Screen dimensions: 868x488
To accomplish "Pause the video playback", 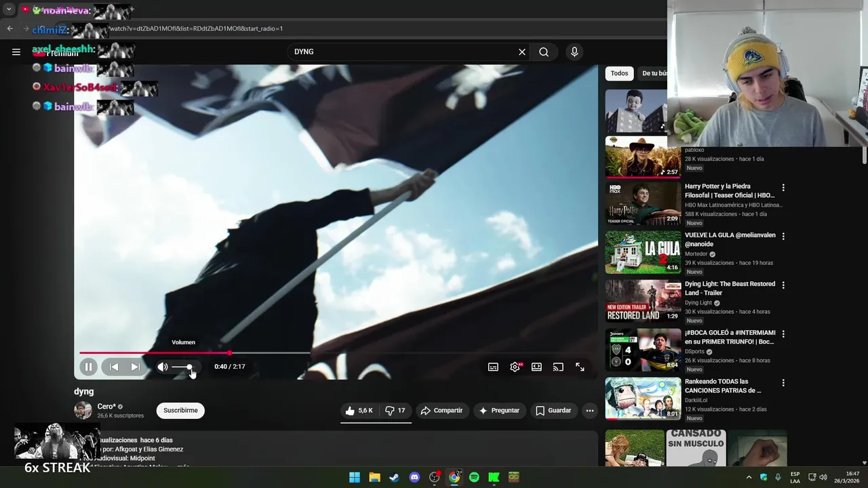I will click(x=88, y=367).
